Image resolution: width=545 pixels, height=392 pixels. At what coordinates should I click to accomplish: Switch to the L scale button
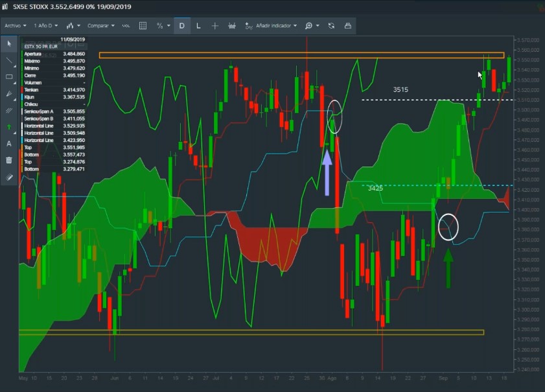pos(198,26)
